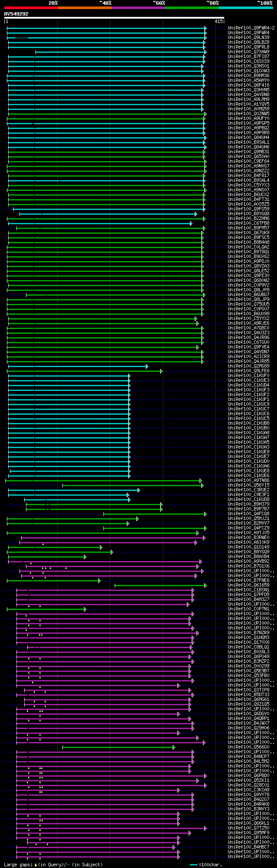Open hit UniRef100_Q7XAW9
The image size is (277, 868).
[x=249, y=52]
